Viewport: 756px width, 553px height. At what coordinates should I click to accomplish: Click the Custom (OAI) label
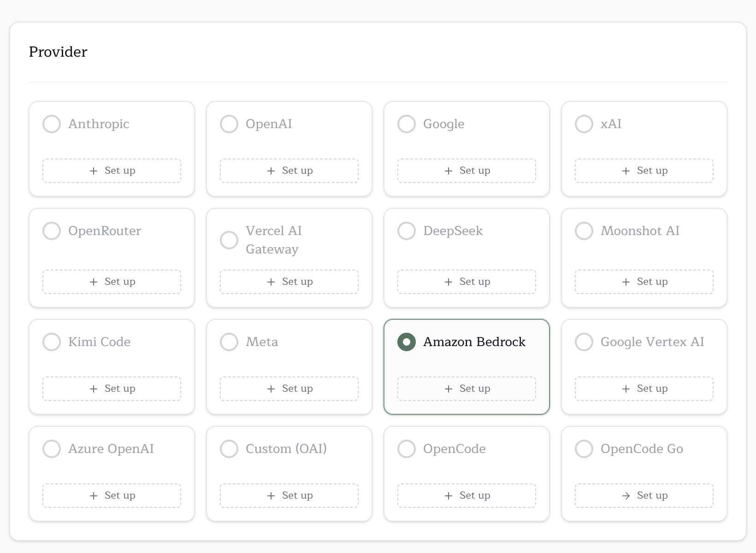coord(286,449)
